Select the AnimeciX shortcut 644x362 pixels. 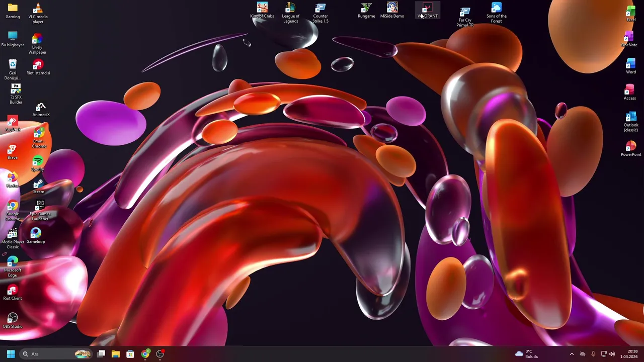coord(41,110)
